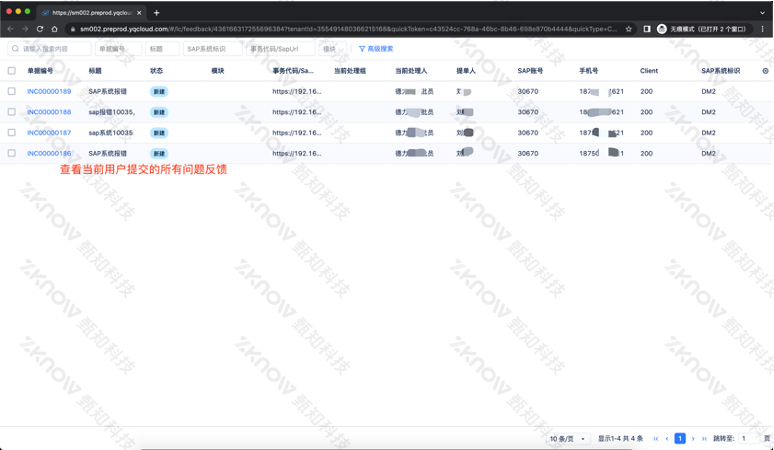Go to the first page of results
Image resolution: width=774 pixels, height=450 pixels.
coord(656,438)
